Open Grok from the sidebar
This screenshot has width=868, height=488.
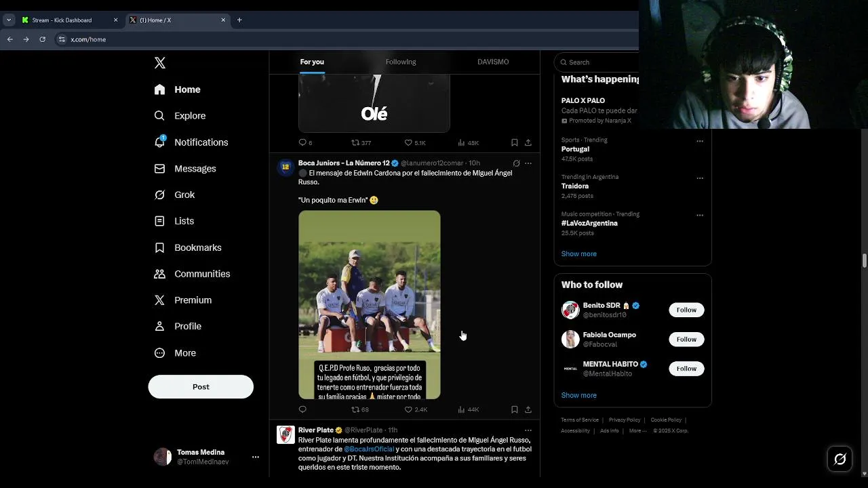[174, 195]
